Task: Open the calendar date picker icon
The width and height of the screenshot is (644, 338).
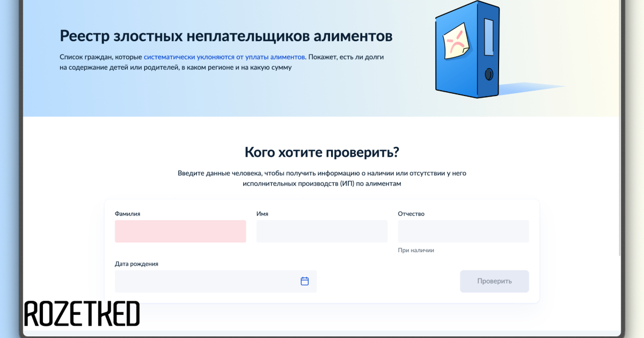Action: pyautogui.click(x=304, y=281)
